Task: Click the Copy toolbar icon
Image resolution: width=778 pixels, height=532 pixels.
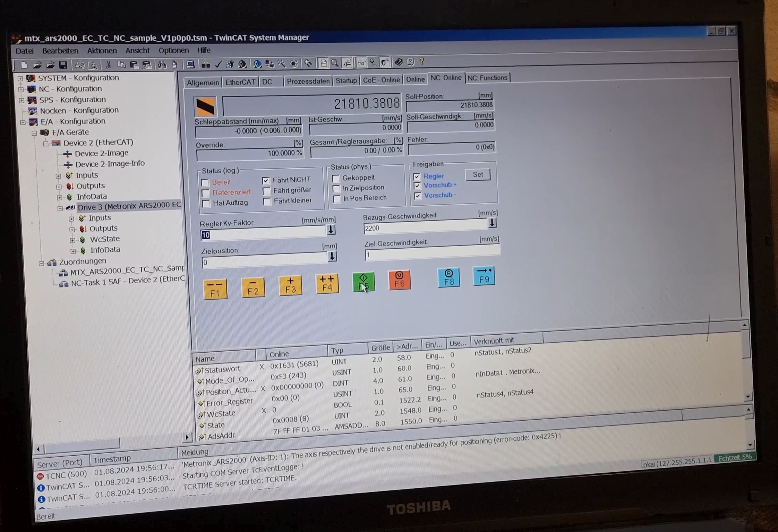Action: pos(121,65)
